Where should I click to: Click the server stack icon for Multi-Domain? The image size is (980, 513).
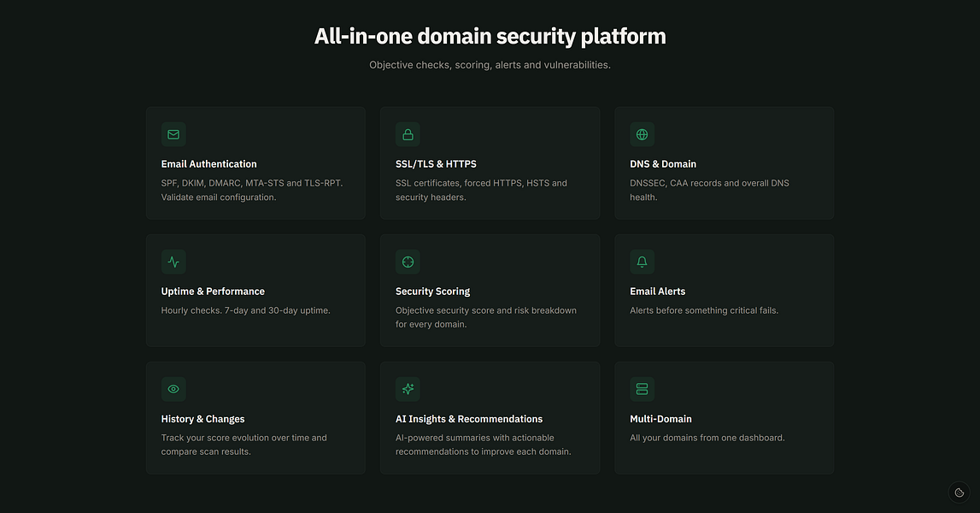point(642,389)
